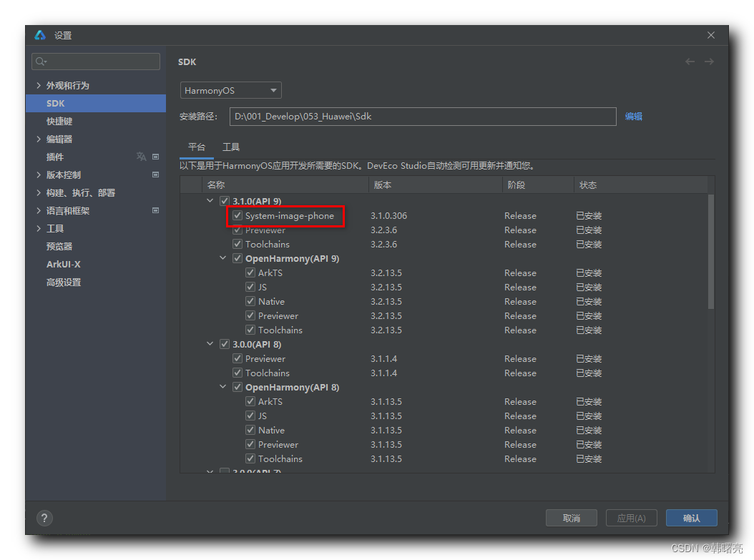Select the JS 3.1.13.5 row
This screenshot has height=560, width=754.
444,416
